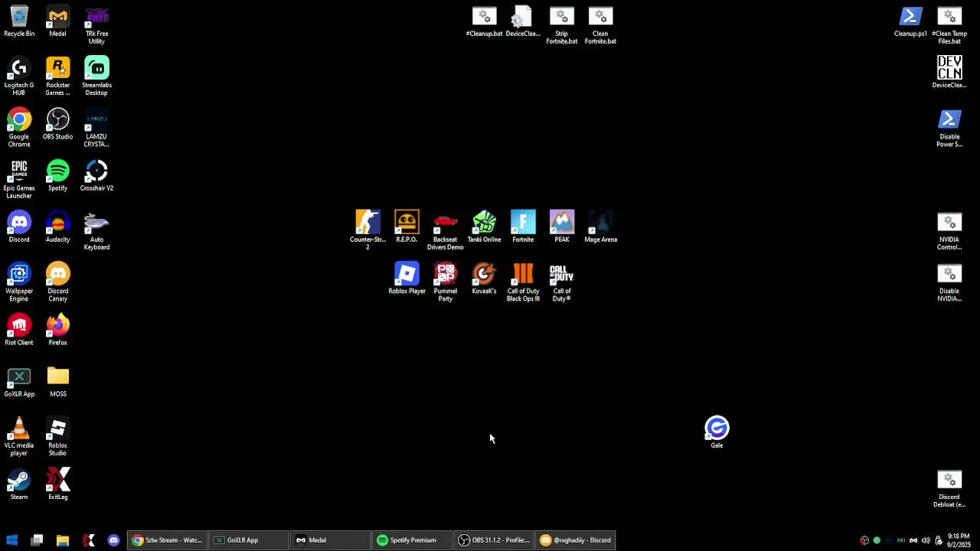This screenshot has height=551, width=980.
Task: Select the Discord Canary icon
Action: tap(57, 282)
